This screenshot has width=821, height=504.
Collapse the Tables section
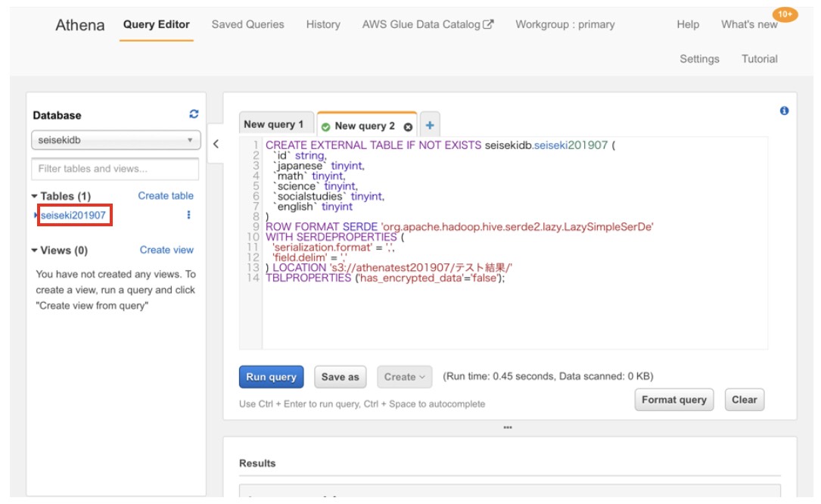click(35, 196)
